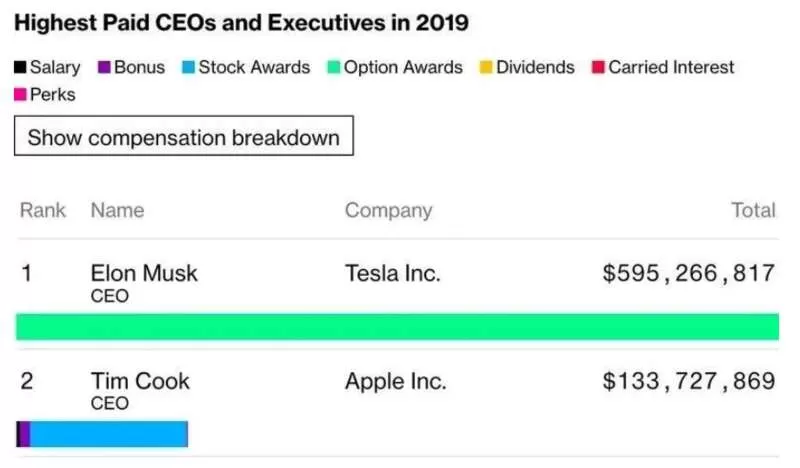Open the Tim Cook name entry

140,381
